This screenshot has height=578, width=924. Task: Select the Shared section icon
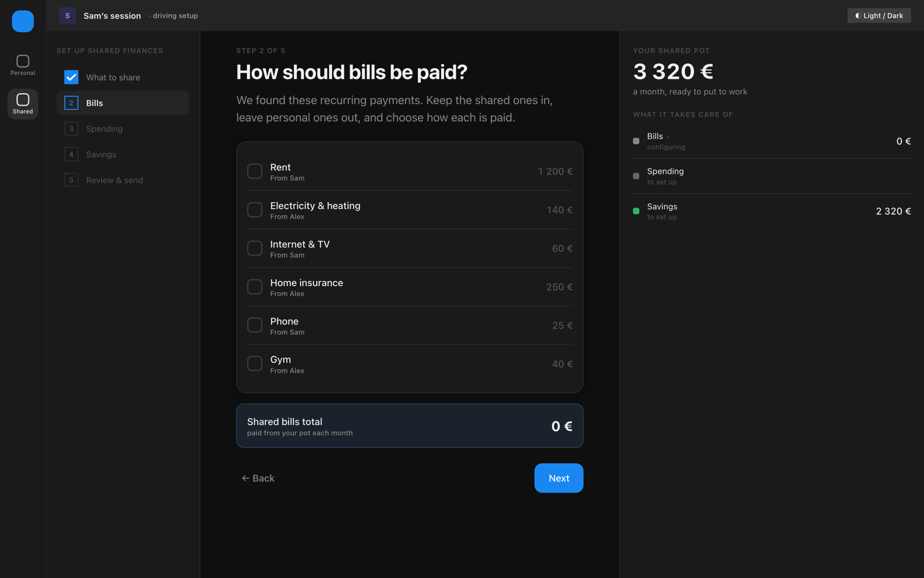point(23,99)
